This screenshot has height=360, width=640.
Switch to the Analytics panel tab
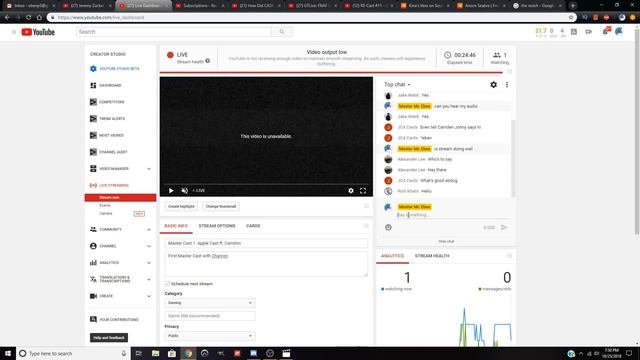(x=392, y=256)
